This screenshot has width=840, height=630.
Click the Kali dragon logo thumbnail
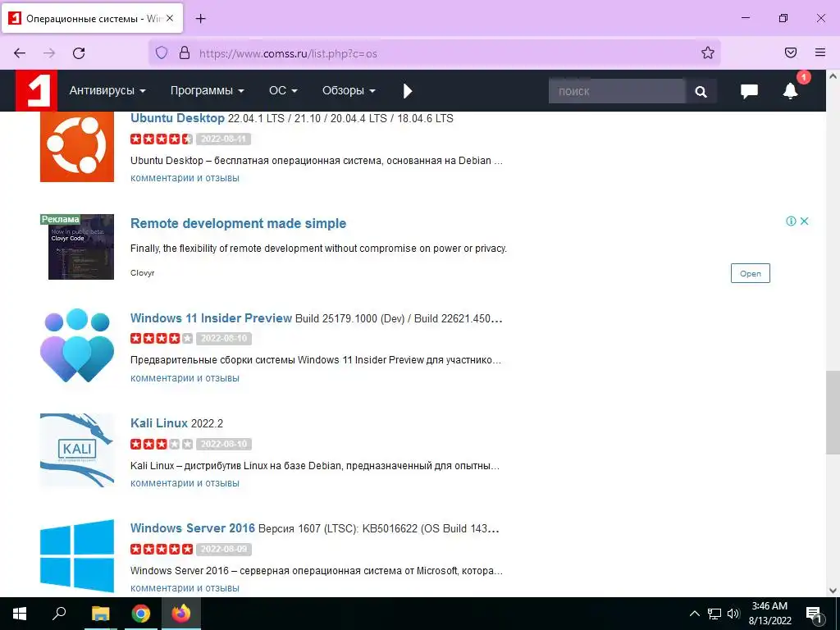coord(77,450)
